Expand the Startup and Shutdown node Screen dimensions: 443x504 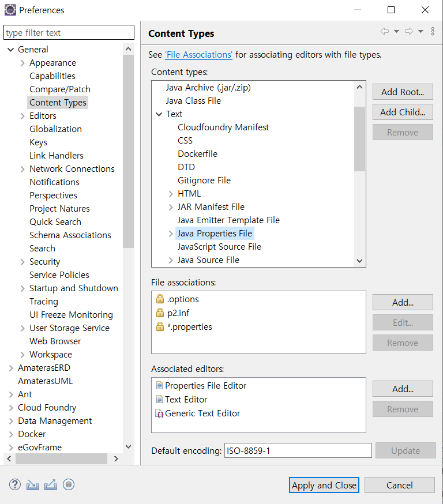click(x=22, y=289)
